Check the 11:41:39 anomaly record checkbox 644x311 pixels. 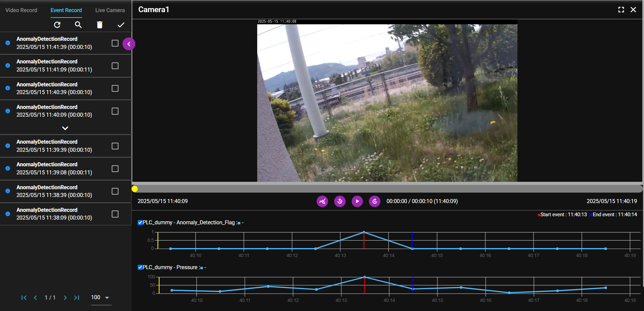click(x=115, y=43)
